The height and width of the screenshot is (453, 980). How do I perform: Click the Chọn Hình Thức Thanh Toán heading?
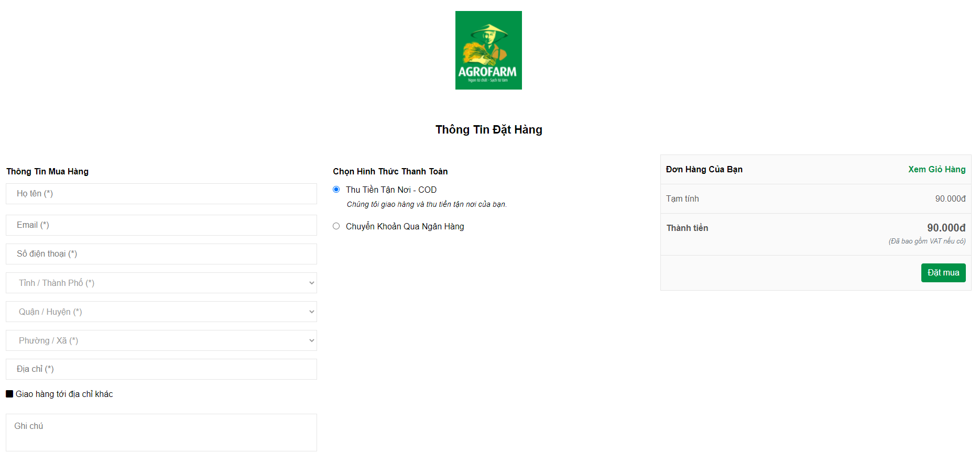tap(390, 171)
